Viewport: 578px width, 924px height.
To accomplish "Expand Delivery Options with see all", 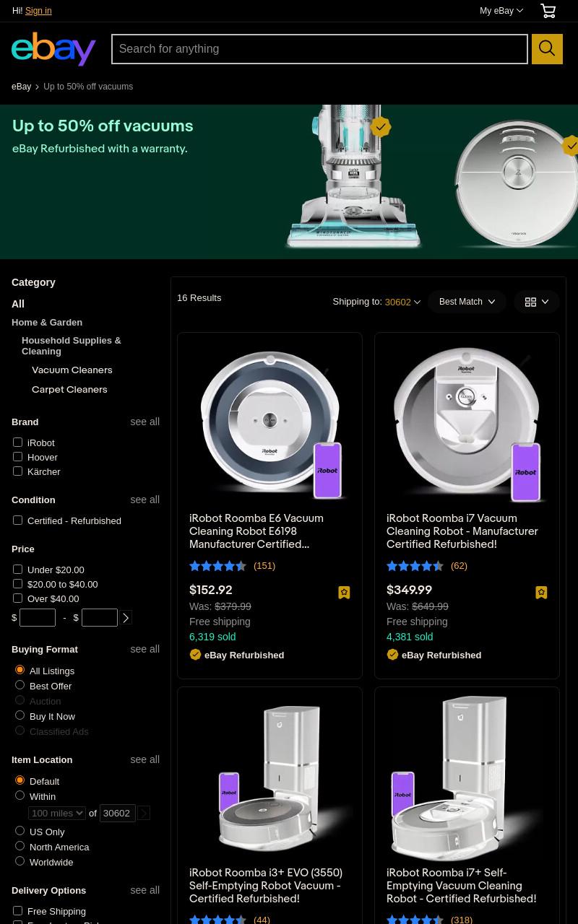I will pos(144,890).
